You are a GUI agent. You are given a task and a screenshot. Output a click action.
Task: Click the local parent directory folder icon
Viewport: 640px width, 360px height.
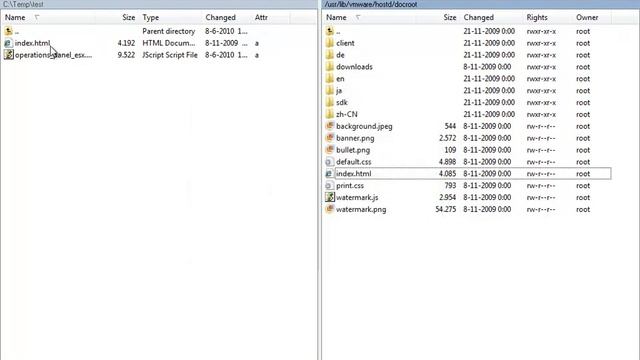click(8, 31)
